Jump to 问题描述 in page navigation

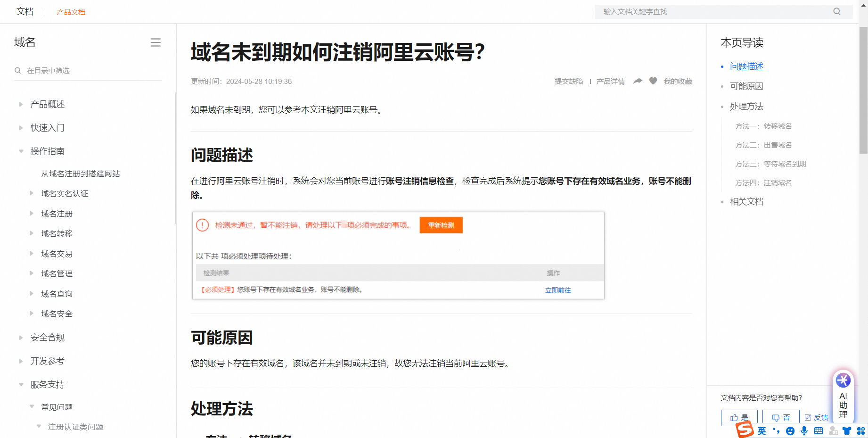coord(746,66)
